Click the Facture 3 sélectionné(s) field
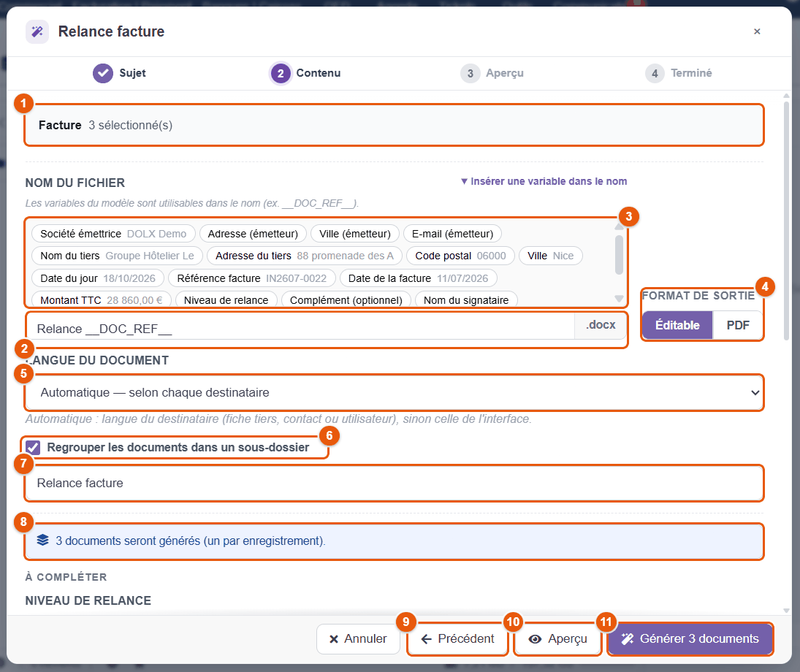 [394, 125]
